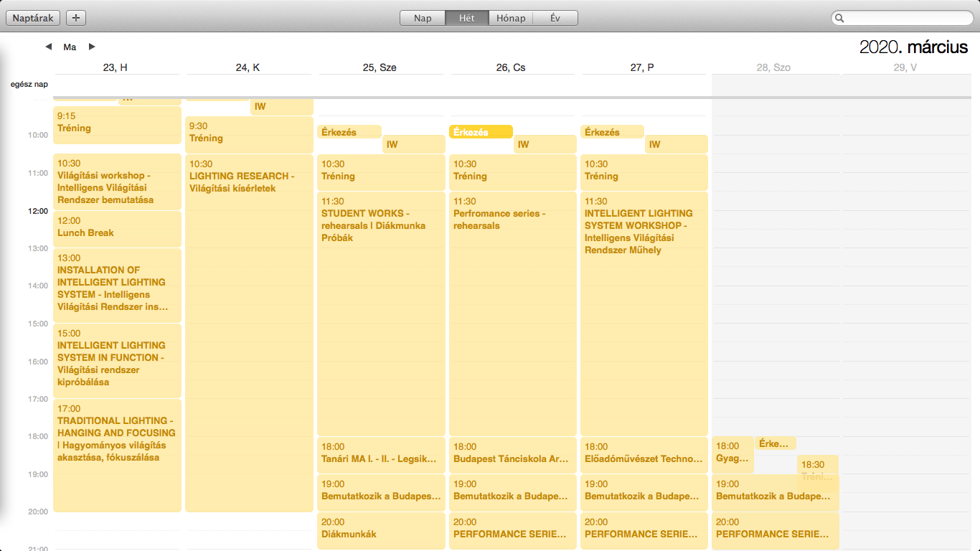Click the 28, Szo day header
This screenshot has height=551, width=980.
tap(773, 67)
